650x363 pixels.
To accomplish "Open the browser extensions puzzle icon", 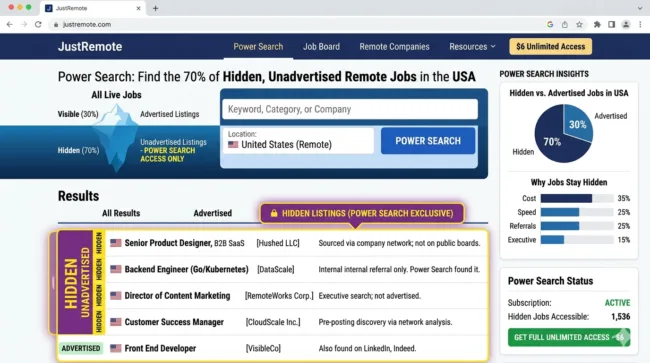I will (x=597, y=24).
